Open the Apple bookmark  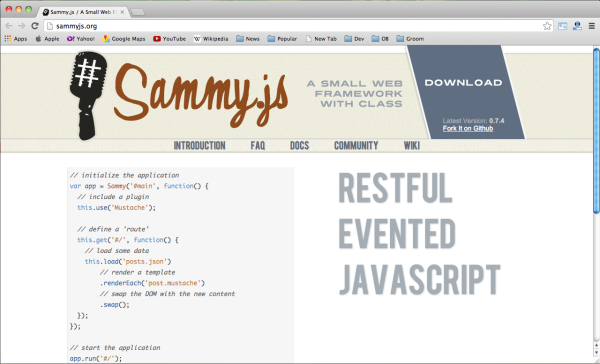point(47,39)
